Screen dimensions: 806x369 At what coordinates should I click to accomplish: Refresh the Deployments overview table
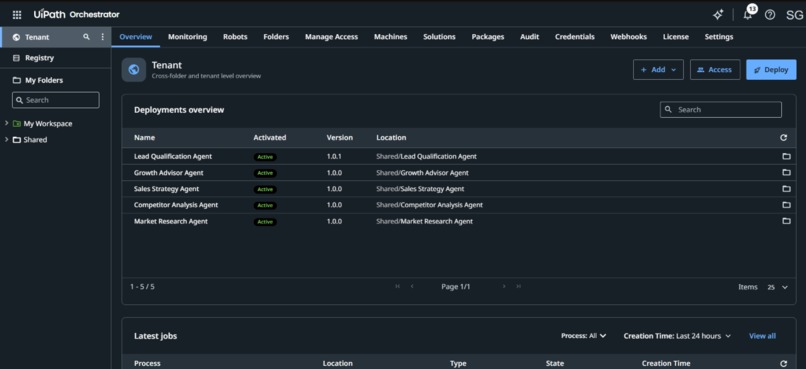coord(783,138)
